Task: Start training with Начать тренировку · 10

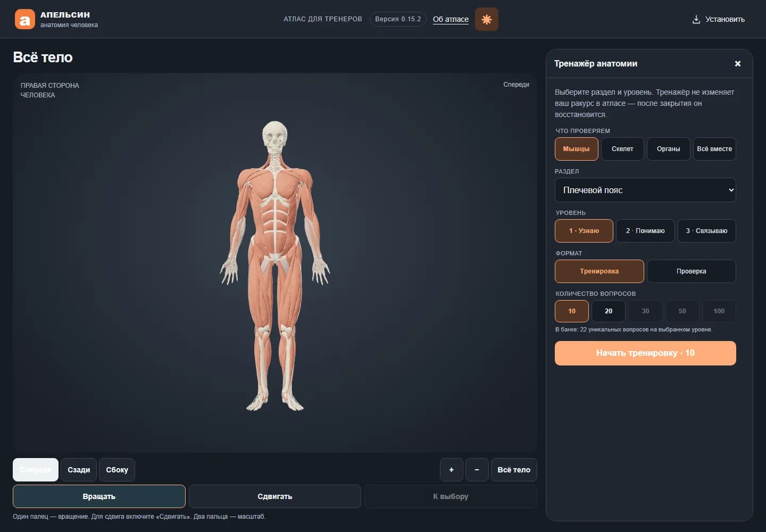Action: 645,353
